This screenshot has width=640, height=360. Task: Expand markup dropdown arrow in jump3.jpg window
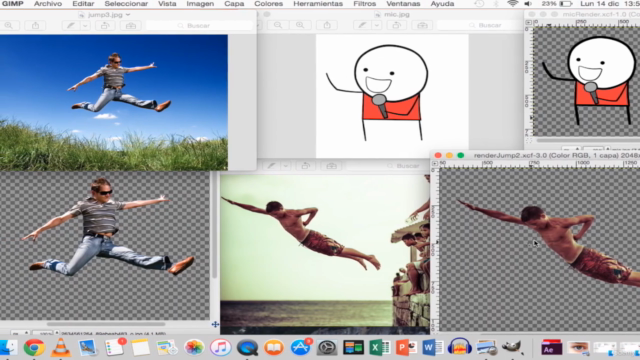[x=85, y=26]
